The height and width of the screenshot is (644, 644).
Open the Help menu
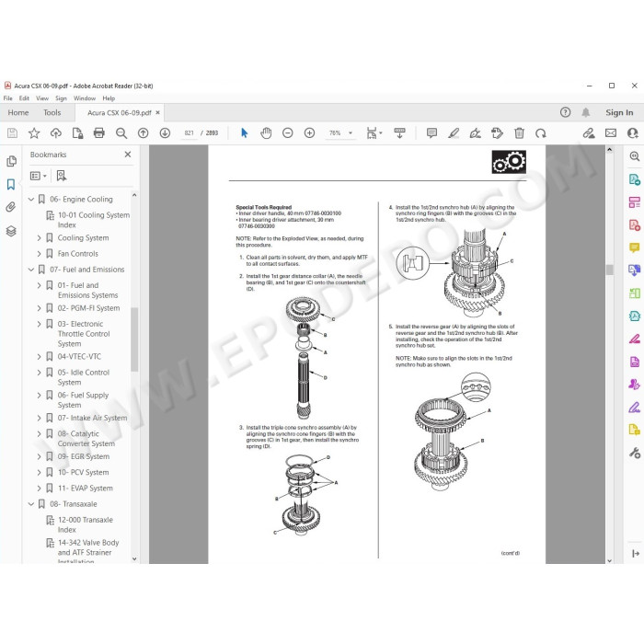tap(109, 98)
